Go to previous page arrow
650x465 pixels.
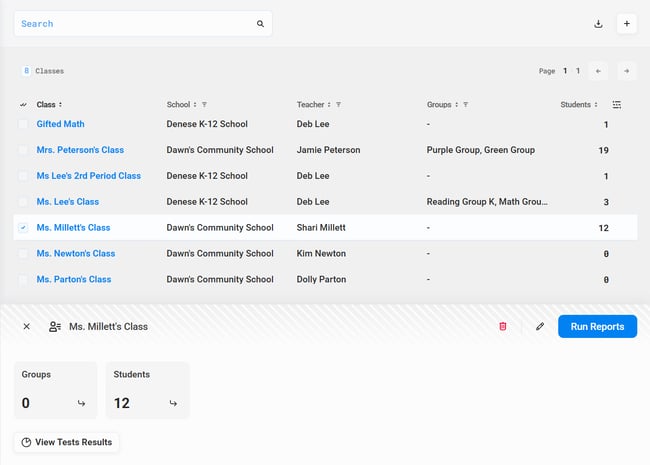[x=598, y=71]
